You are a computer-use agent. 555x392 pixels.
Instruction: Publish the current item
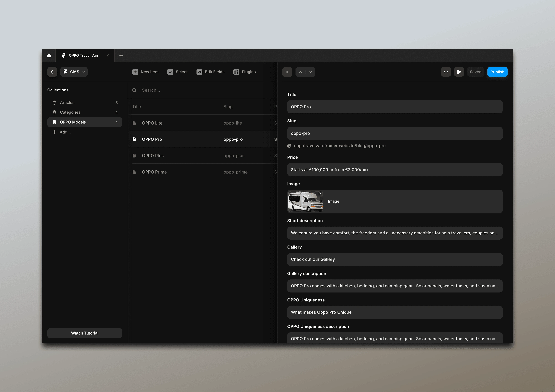tap(497, 72)
